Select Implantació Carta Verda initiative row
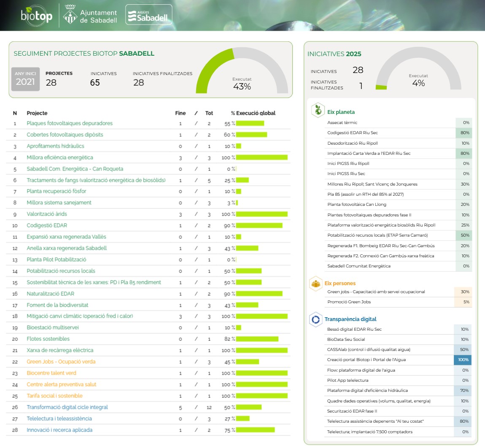Screen dimensions: 485x448 (399, 154)
